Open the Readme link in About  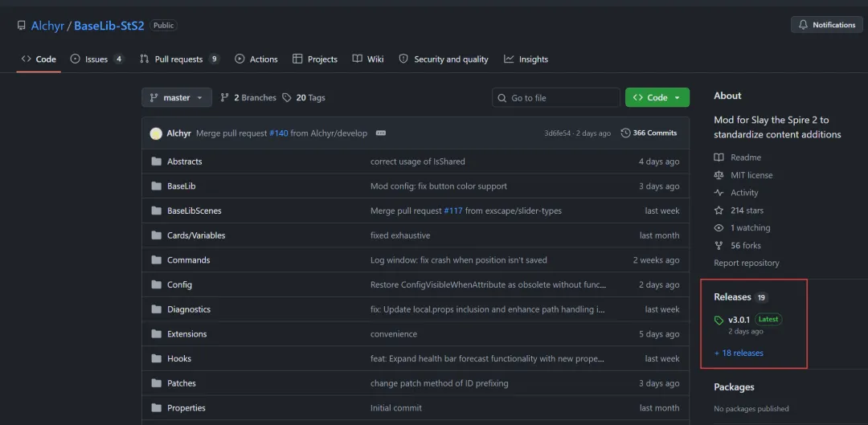pos(738,157)
